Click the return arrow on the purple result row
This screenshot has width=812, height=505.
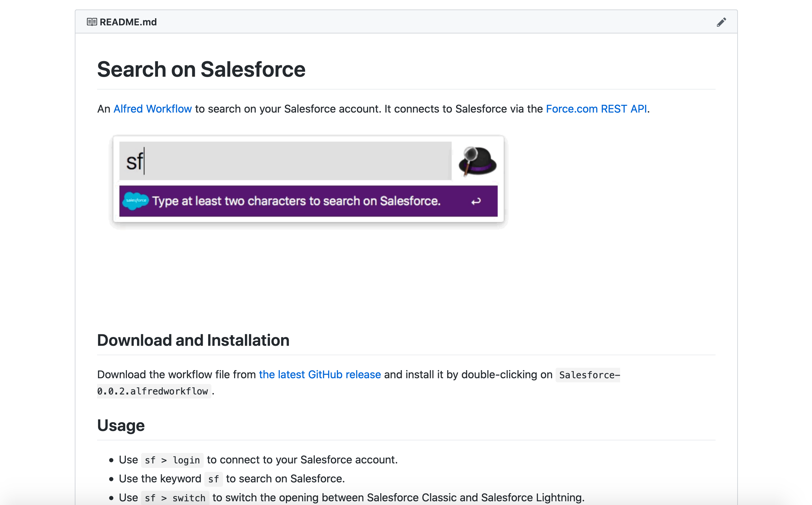(x=476, y=200)
